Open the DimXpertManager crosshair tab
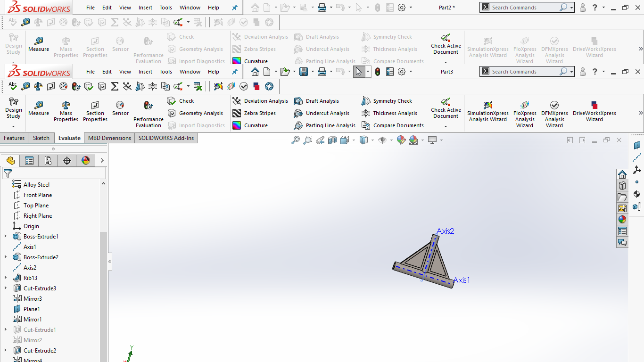 (x=67, y=161)
